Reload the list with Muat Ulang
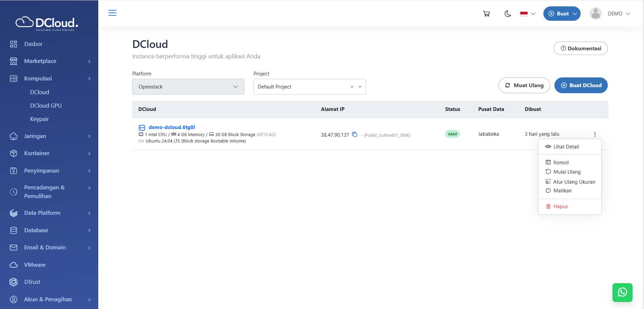The height and width of the screenshot is (309, 644). (x=524, y=85)
